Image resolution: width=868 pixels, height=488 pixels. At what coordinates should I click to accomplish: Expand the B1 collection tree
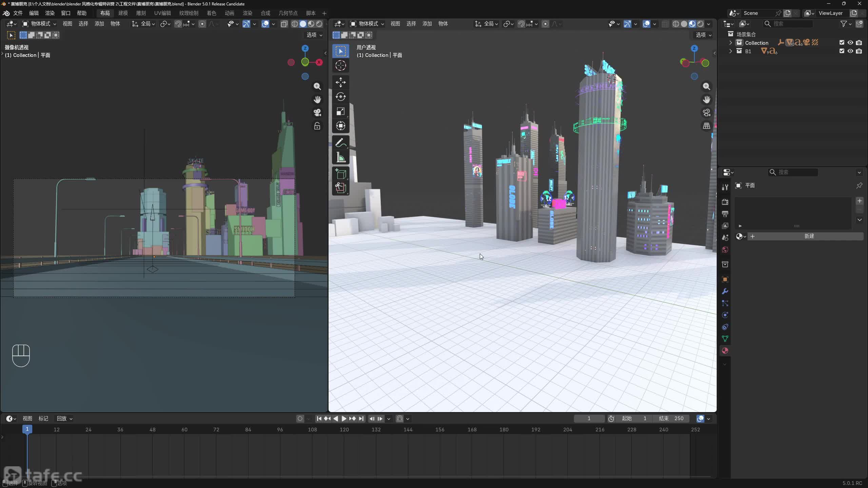pyautogui.click(x=731, y=51)
